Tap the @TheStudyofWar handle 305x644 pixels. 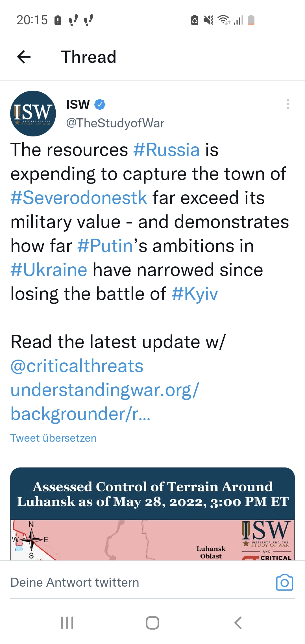(115, 123)
